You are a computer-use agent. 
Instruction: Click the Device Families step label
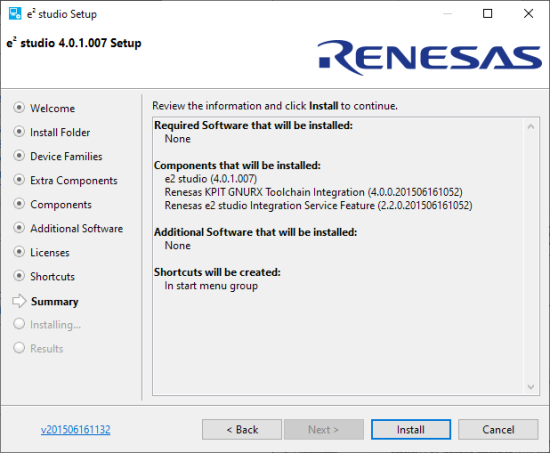[x=66, y=156]
